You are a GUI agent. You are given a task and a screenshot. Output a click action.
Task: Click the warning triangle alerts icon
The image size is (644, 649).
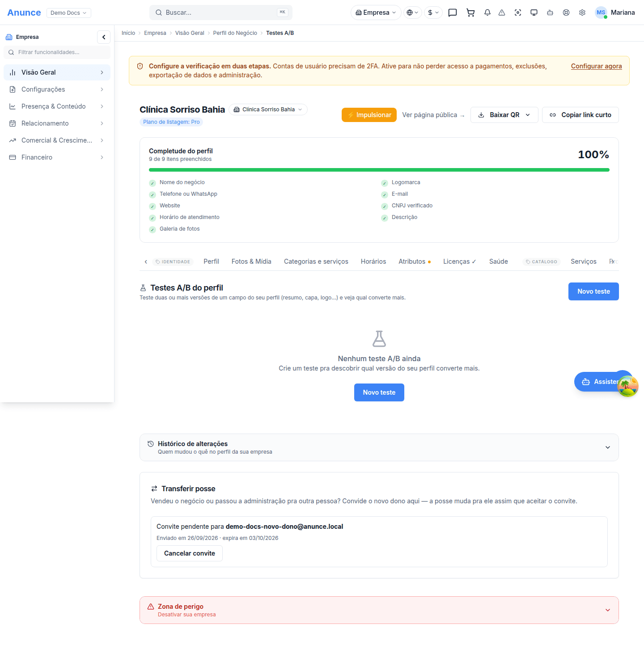(x=502, y=13)
